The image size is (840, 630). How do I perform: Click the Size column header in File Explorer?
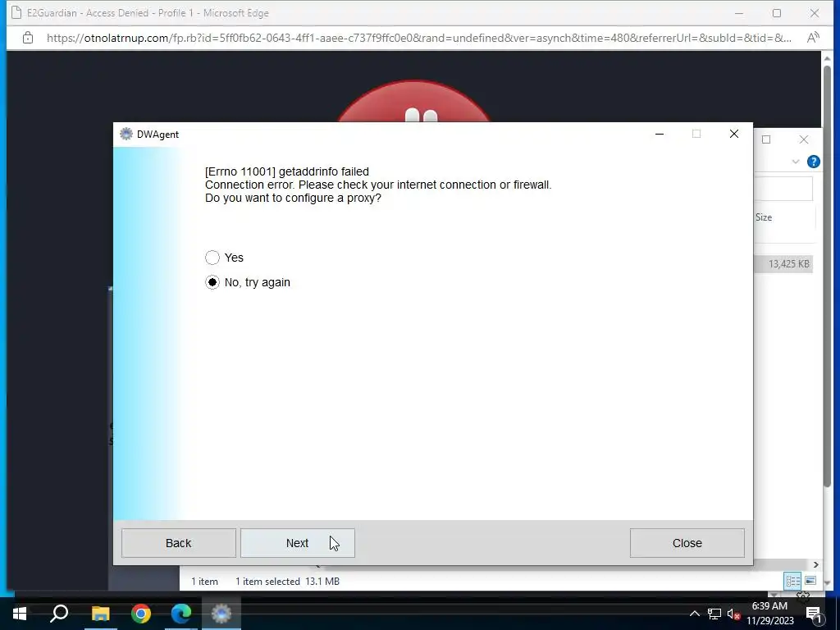(x=764, y=217)
